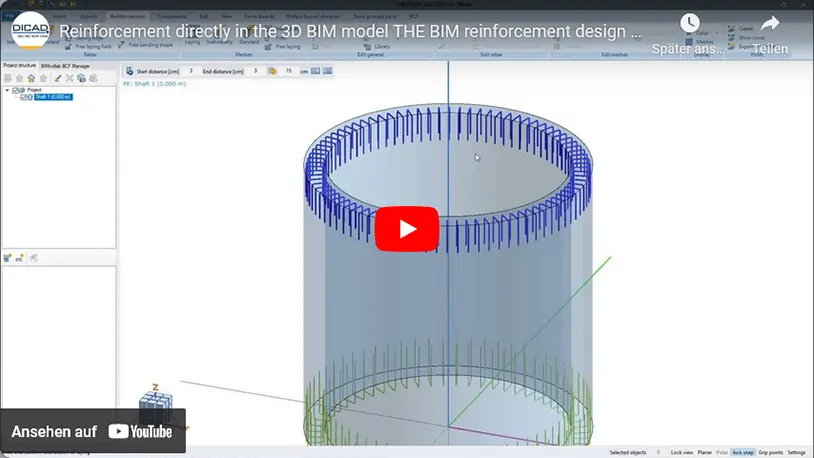Click the orange spacing icon before 15
Screen dimensions: 814x458
(x=272, y=71)
